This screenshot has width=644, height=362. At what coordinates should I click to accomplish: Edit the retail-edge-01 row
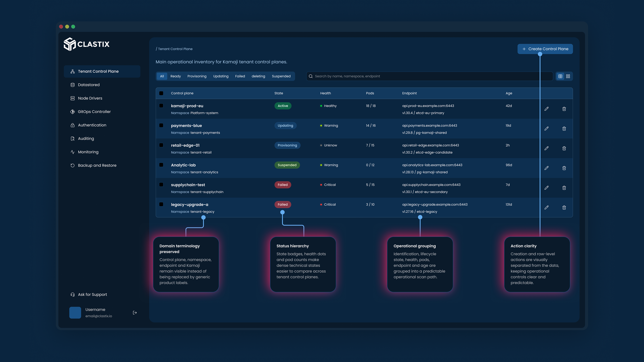coord(546,148)
